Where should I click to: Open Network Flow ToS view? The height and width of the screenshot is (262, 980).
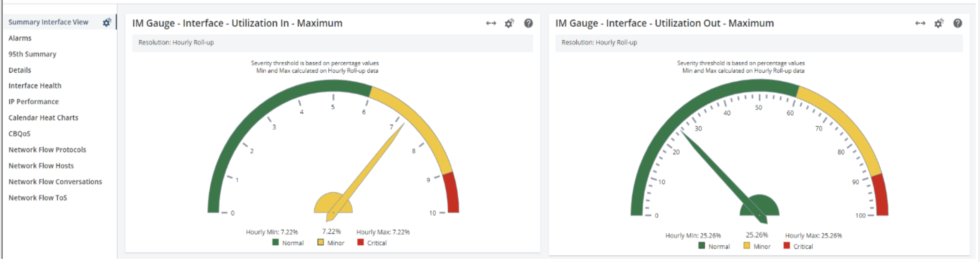click(x=38, y=197)
